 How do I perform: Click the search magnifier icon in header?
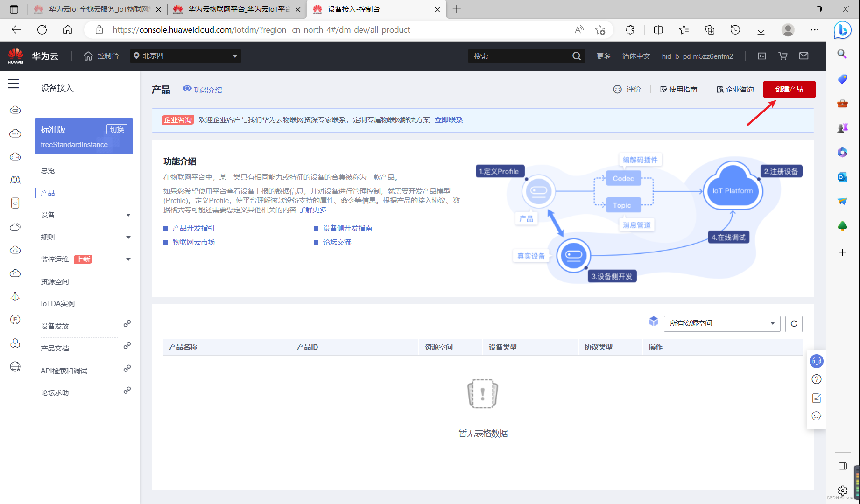click(x=577, y=56)
